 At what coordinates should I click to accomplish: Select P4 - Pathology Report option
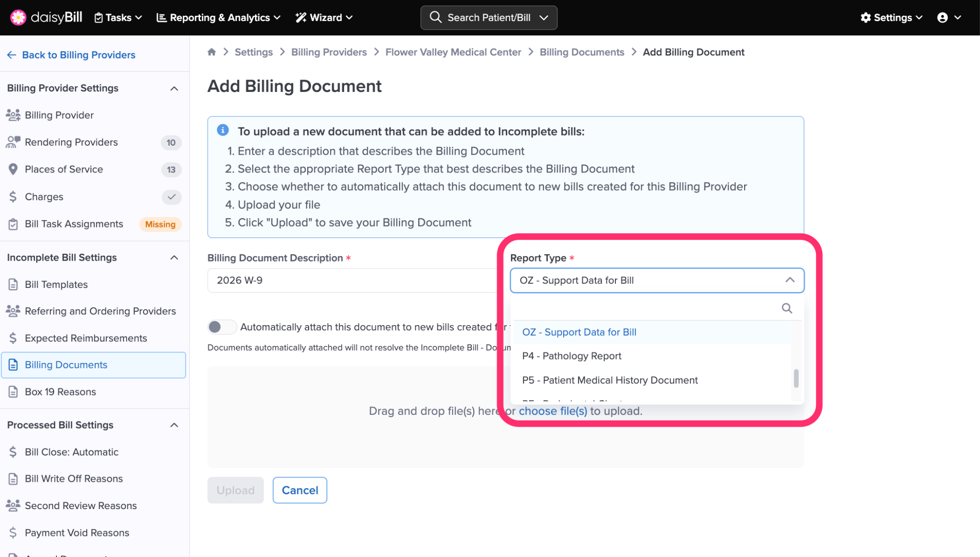572,356
